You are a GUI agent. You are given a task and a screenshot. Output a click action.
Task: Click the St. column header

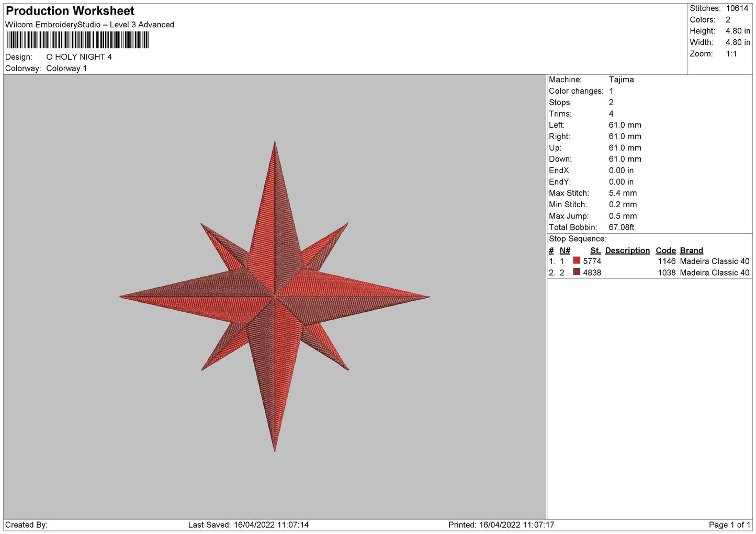coord(595,251)
